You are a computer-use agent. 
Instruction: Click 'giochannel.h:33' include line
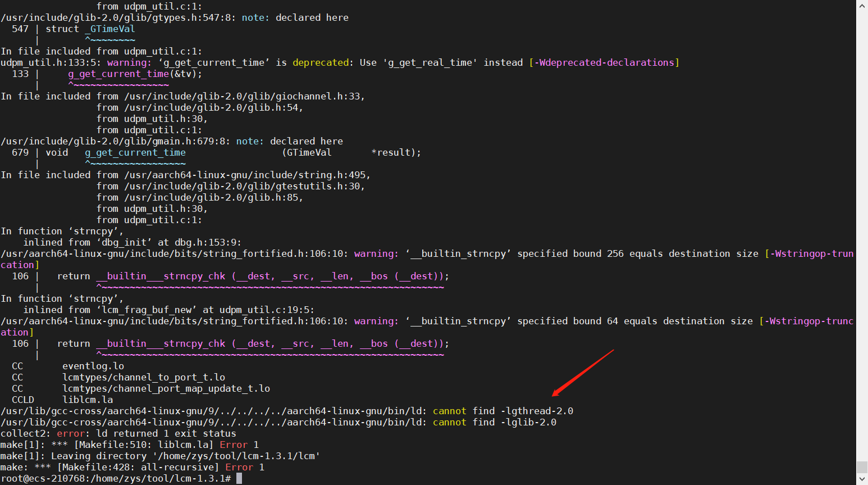tap(183, 96)
